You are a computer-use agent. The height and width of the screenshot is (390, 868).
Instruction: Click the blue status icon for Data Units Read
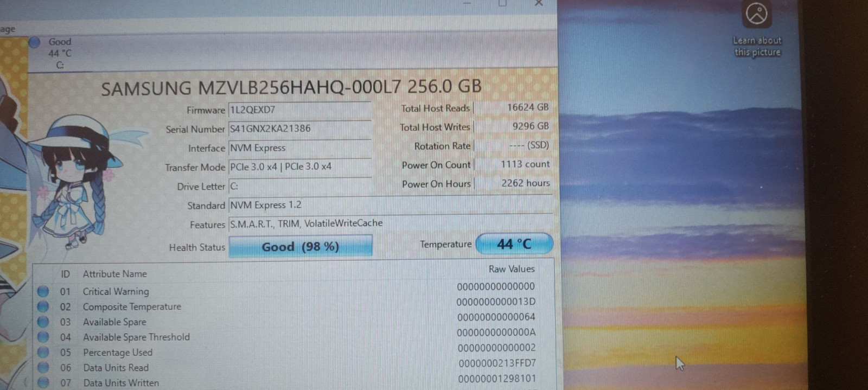(43, 367)
